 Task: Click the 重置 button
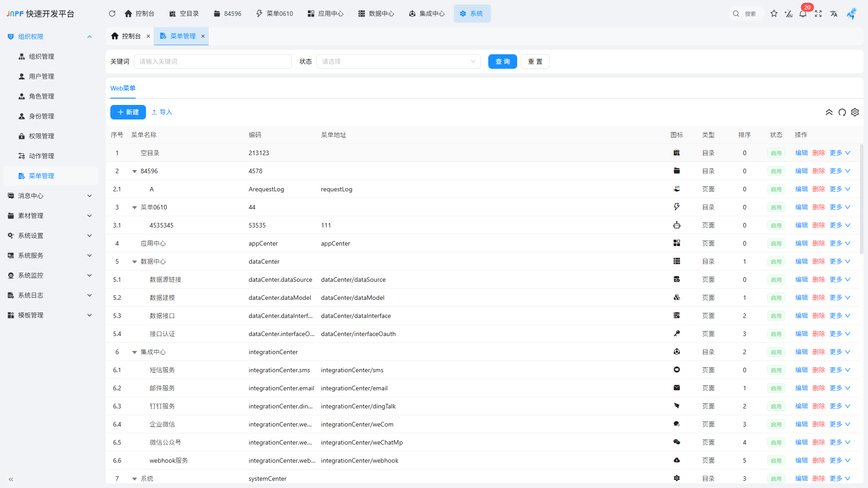click(x=535, y=62)
